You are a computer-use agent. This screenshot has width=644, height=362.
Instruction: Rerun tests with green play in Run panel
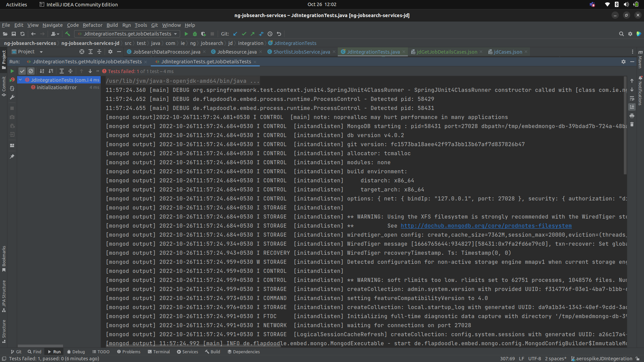[x=12, y=71]
